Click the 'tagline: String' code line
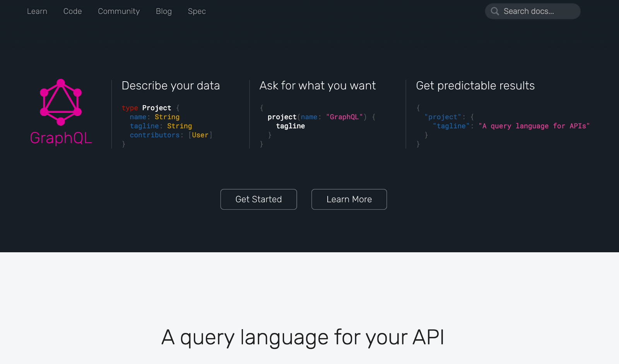Image resolution: width=619 pixels, height=364 pixels. pos(161,126)
